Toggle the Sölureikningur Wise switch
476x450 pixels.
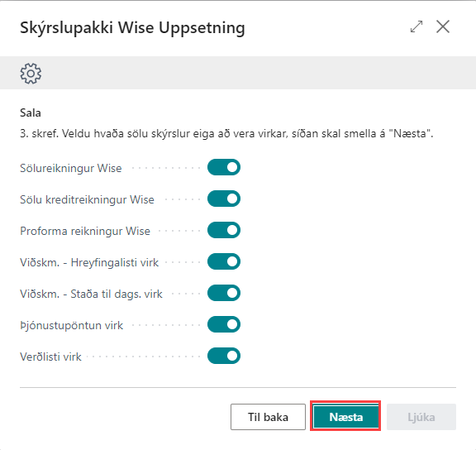[224, 167]
